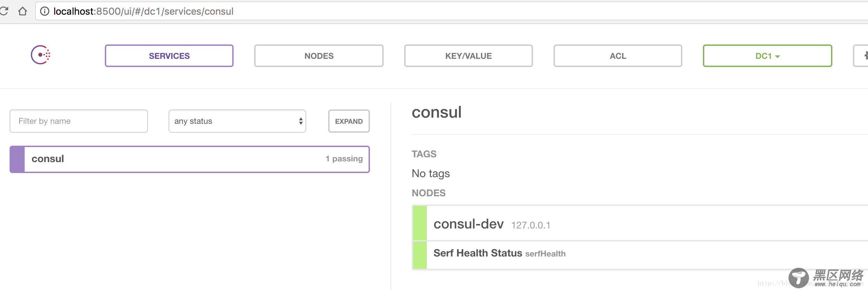
Task: Click the Consul logo icon
Action: 40,55
